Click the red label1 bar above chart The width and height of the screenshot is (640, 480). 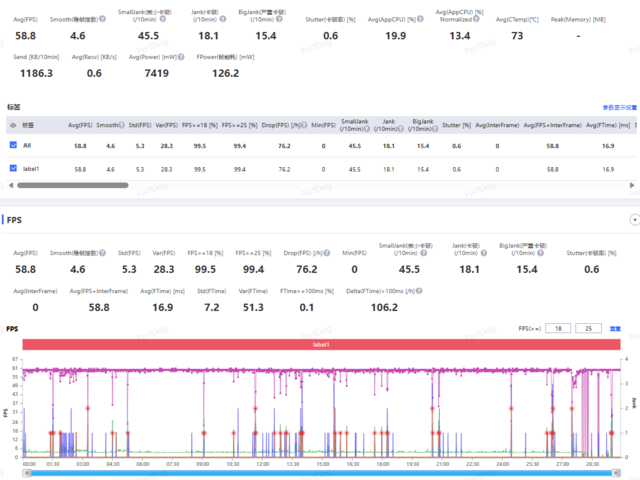[321, 344]
